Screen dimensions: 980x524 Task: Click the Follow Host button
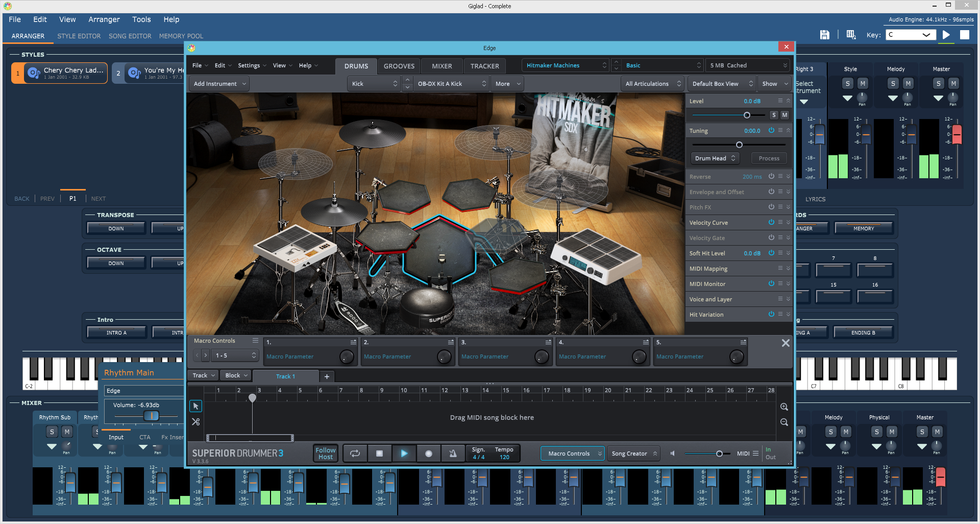[x=326, y=454]
